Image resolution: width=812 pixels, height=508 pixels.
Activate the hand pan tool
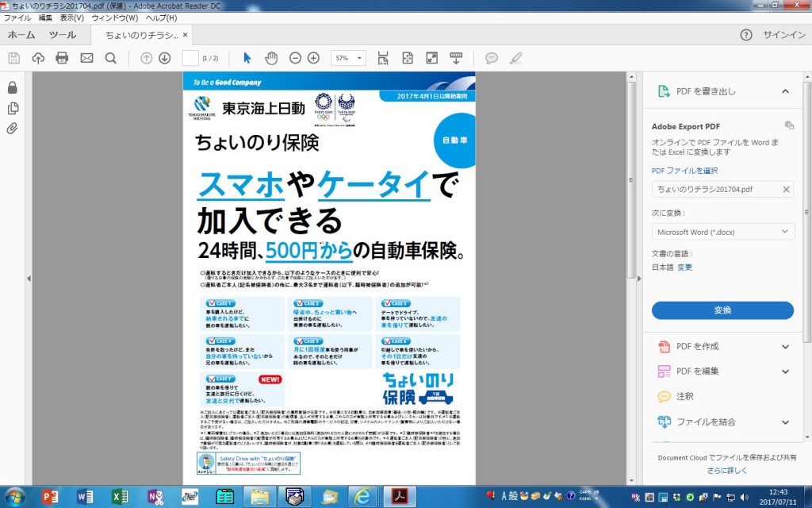click(x=271, y=58)
